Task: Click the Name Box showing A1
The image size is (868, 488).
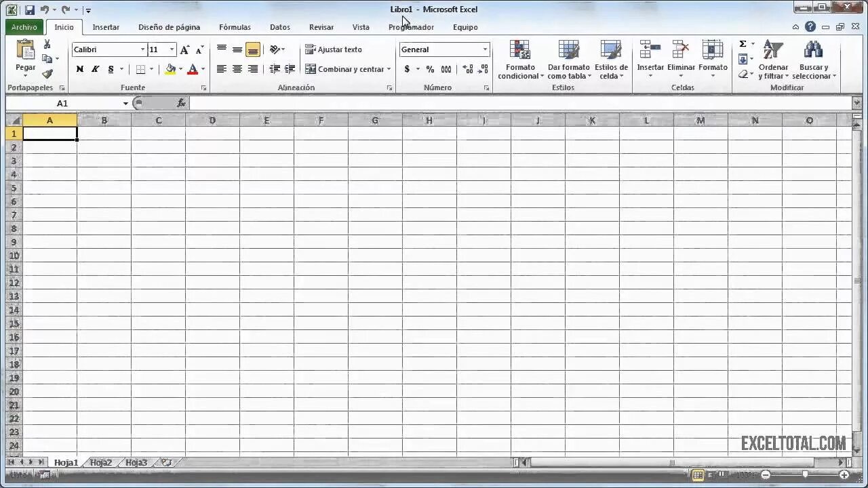Action: [x=62, y=103]
